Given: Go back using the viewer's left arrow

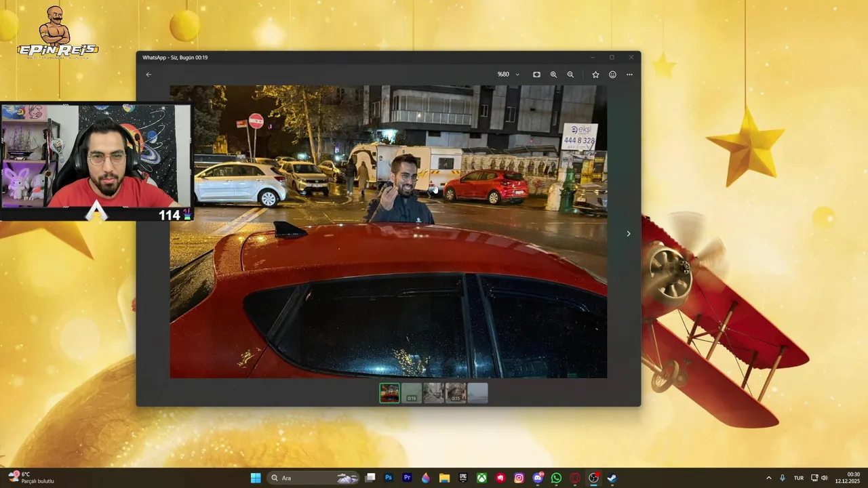Looking at the screenshot, I should tap(149, 75).
